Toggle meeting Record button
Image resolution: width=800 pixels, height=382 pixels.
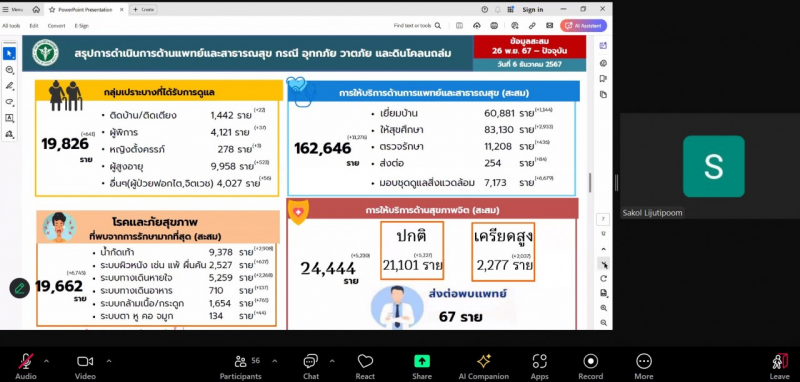click(590, 366)
